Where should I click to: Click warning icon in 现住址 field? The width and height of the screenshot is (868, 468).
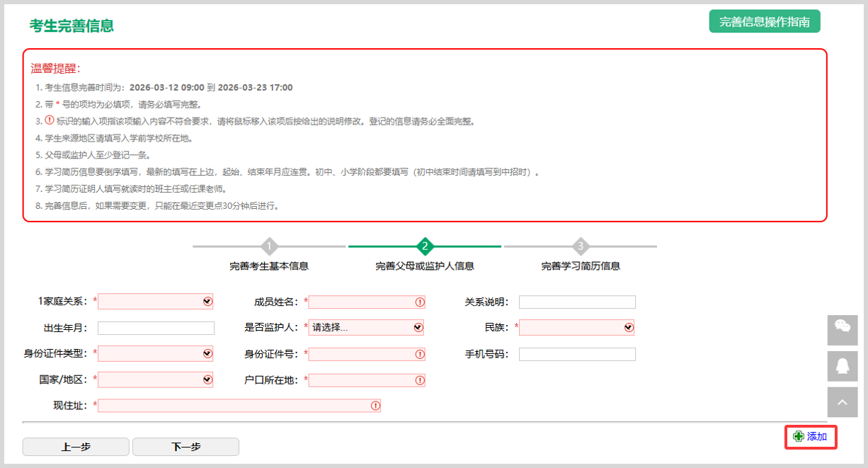pyautogui.click(x=375, y=406)
